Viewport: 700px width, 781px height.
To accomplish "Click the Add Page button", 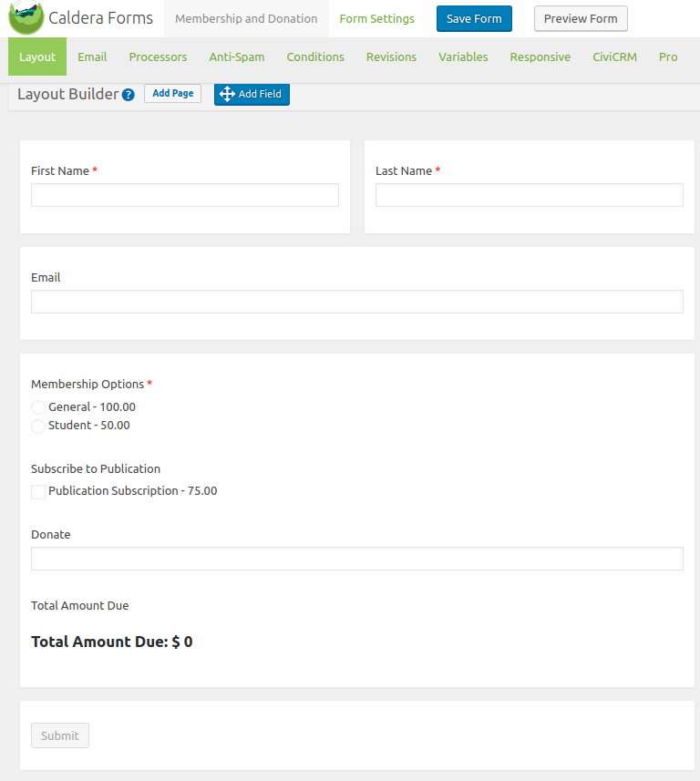I will point(172,93).
